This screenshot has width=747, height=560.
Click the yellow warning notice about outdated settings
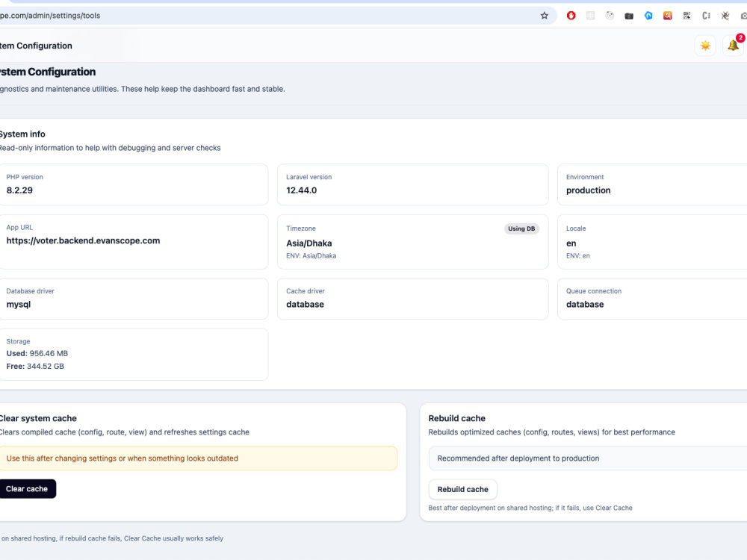click(x=198, y=458)
